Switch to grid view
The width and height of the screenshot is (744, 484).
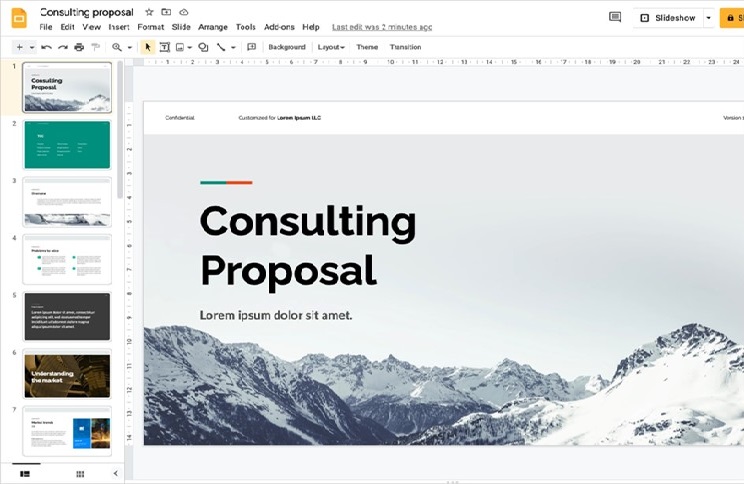(80, 473)
